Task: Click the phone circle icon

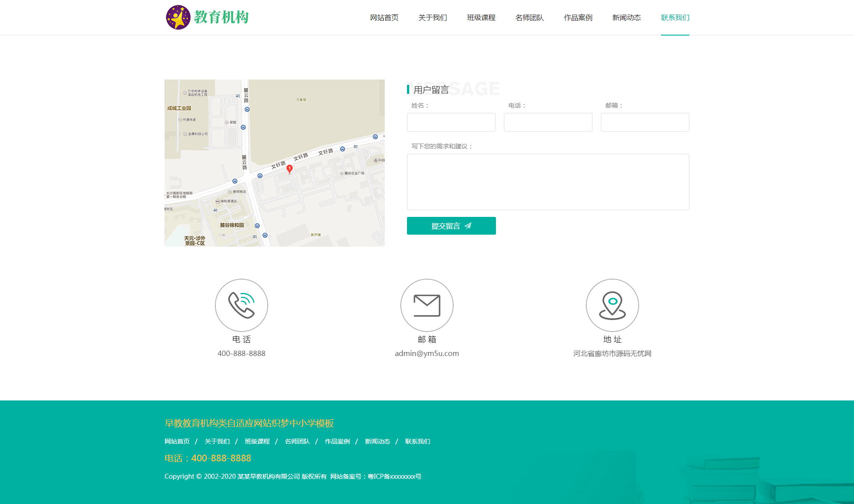Action: coord(242,305)
